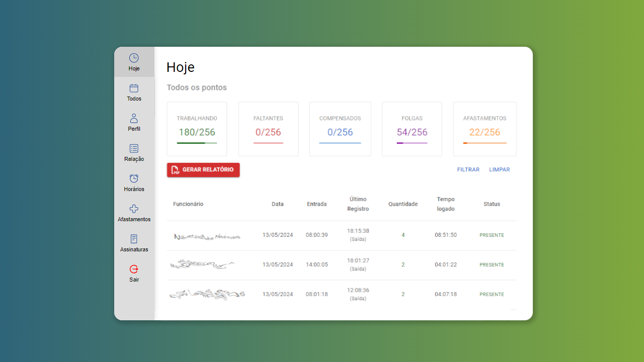Click the AFASTAMENTOS 22/256 progress bar
The width and height of the screenshot is (644, 362).
pyautogui.click(x=485, y=143)
